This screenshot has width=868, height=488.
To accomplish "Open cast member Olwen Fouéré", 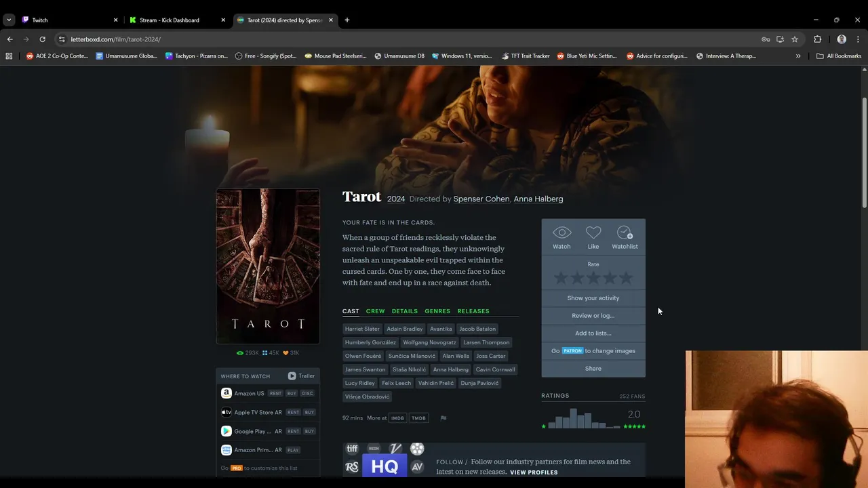I will (x=363, y=356).
